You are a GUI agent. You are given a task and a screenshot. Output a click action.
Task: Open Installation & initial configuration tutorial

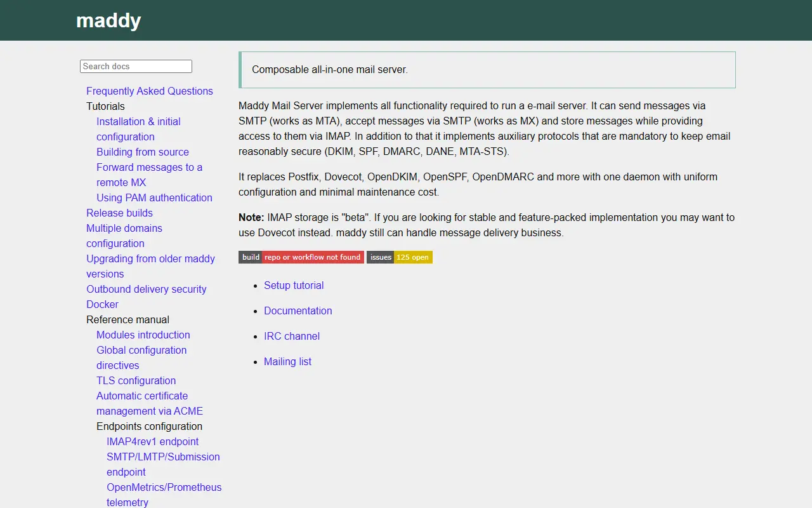point(138,129)
